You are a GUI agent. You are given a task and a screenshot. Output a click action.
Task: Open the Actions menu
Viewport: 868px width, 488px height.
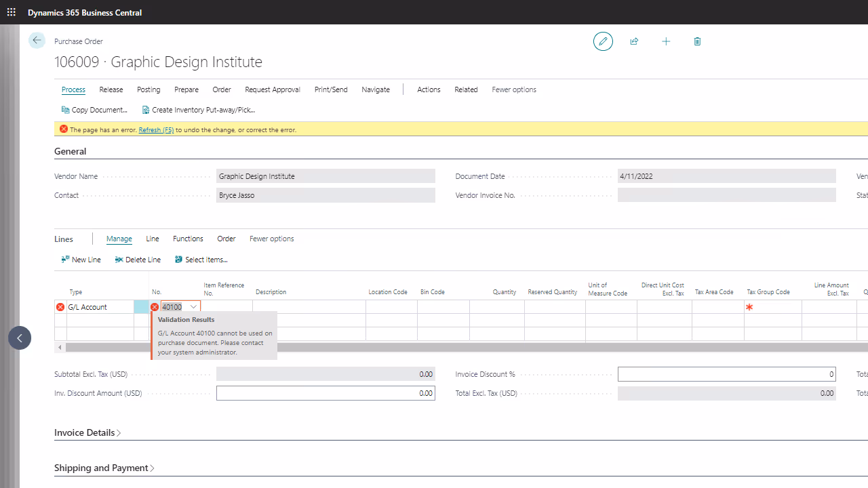click(429, 89)
